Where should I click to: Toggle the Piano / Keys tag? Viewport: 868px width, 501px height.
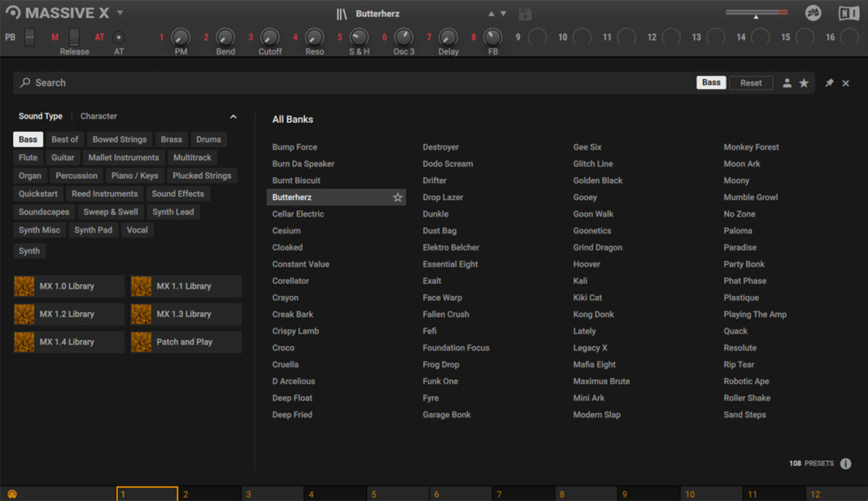(135, 176)
